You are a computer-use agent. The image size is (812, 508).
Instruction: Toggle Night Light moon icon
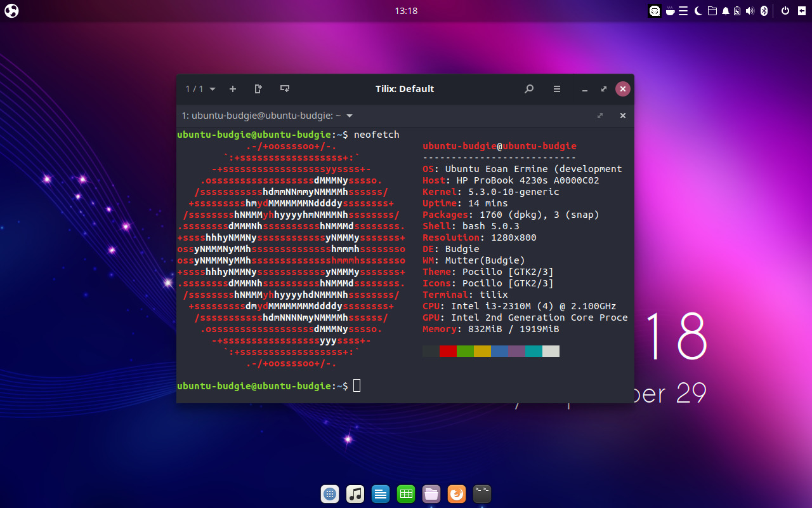click(698, 11)
